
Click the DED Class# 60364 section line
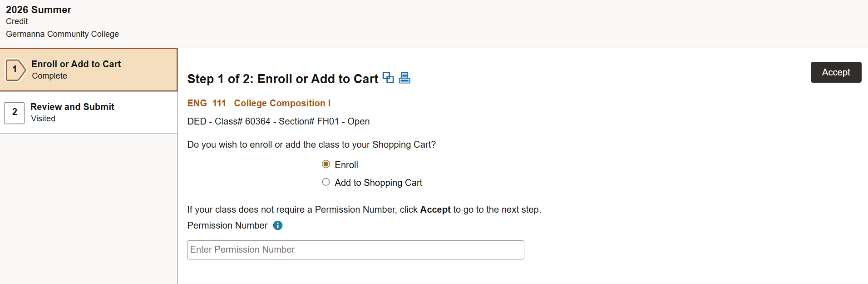278,121
